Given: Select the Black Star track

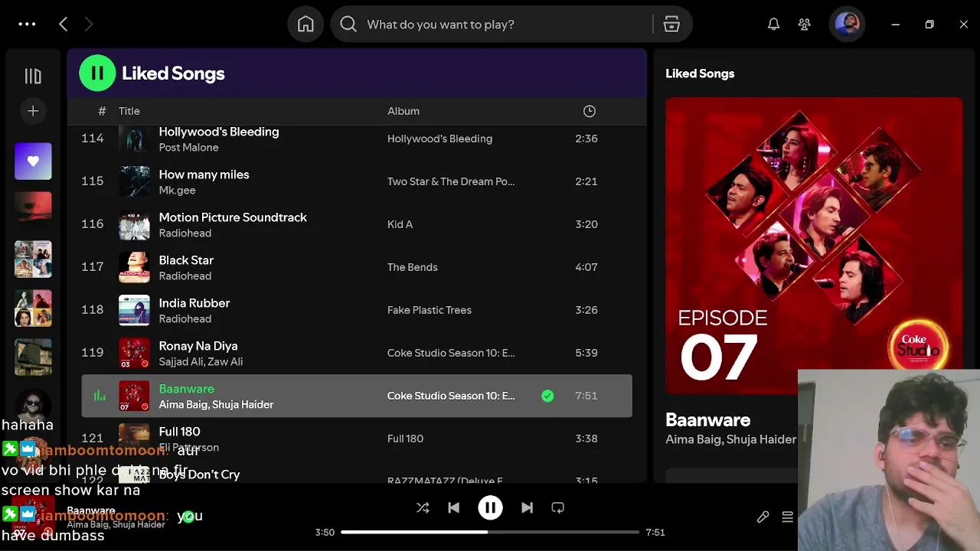Looking at the screenshot, I should pyautogui.click(x=186, y=260).
